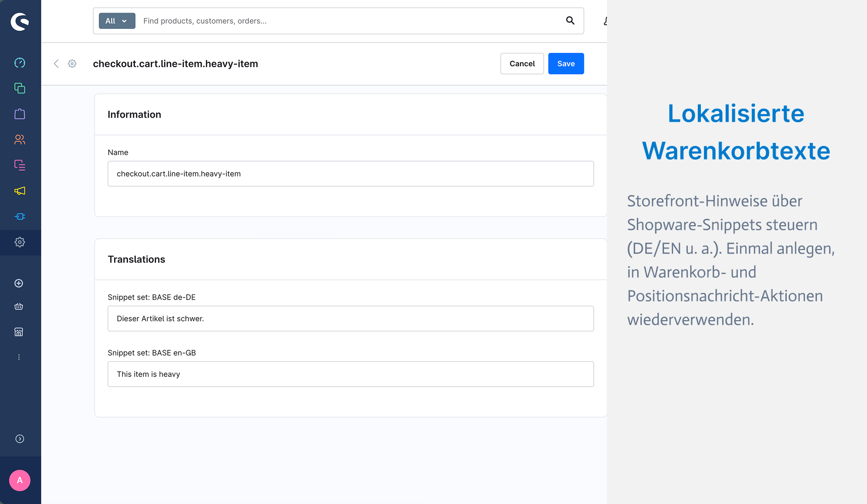Open the Marketing megaphone icon
The width and height of the screenshot is (867, 504).
click(20, 191)
